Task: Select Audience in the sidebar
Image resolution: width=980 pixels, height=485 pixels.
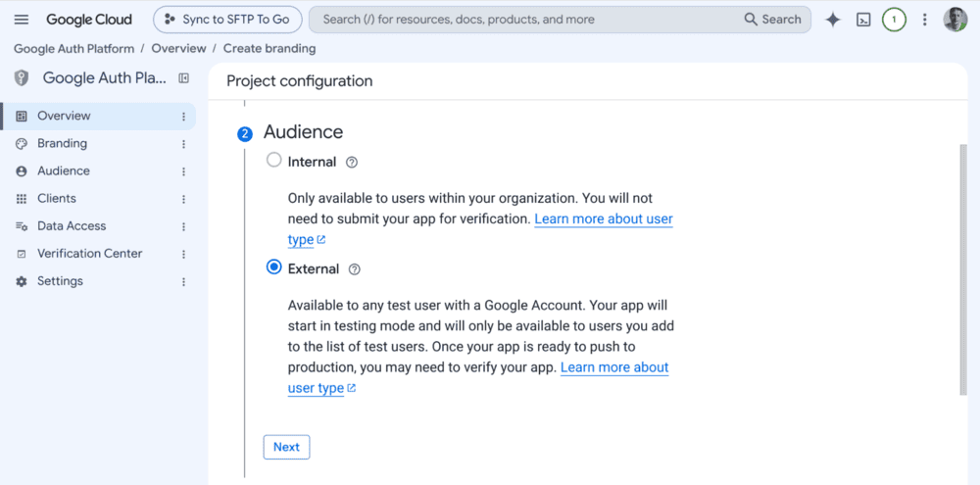Action: (99, 171)
